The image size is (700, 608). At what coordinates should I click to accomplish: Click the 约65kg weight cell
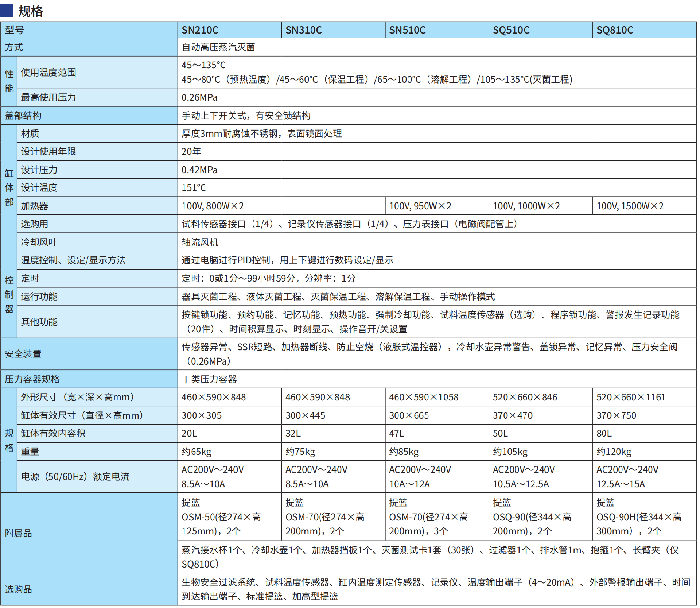coord(229,452)
